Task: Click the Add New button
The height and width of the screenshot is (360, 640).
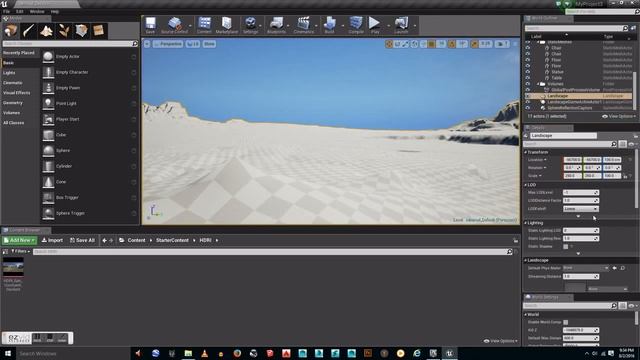Action: (x=19, y=240)
